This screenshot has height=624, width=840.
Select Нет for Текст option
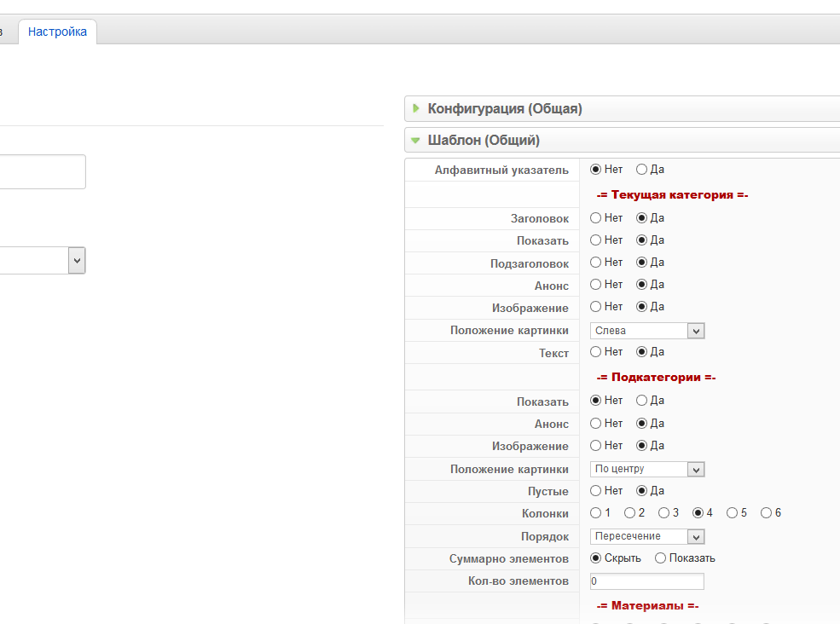[x=595, y=352]
